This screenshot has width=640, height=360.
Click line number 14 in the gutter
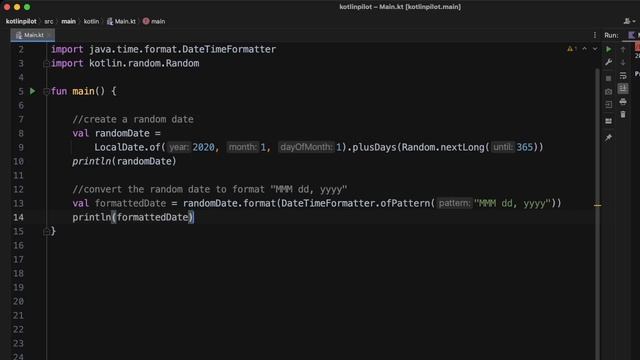tap(18, 217)
